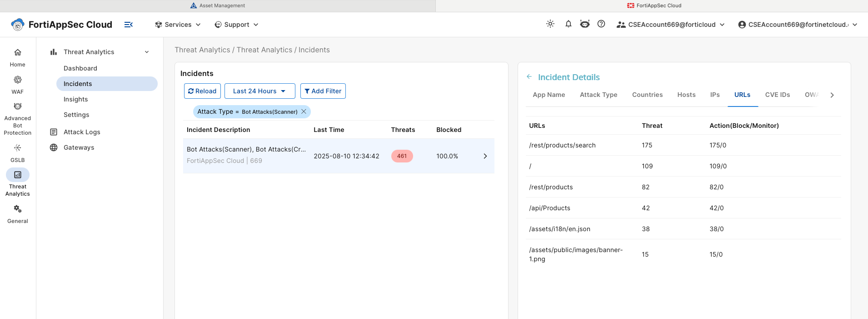Screen dimensions: 868x319
Task: Click the Reload button
Action: tap(202, 91)
